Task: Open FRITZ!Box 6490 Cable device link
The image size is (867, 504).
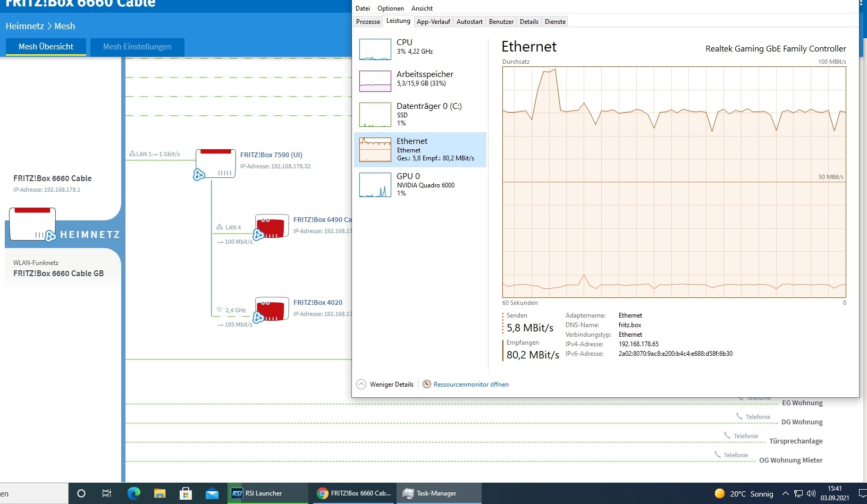Action: point(322,220)
